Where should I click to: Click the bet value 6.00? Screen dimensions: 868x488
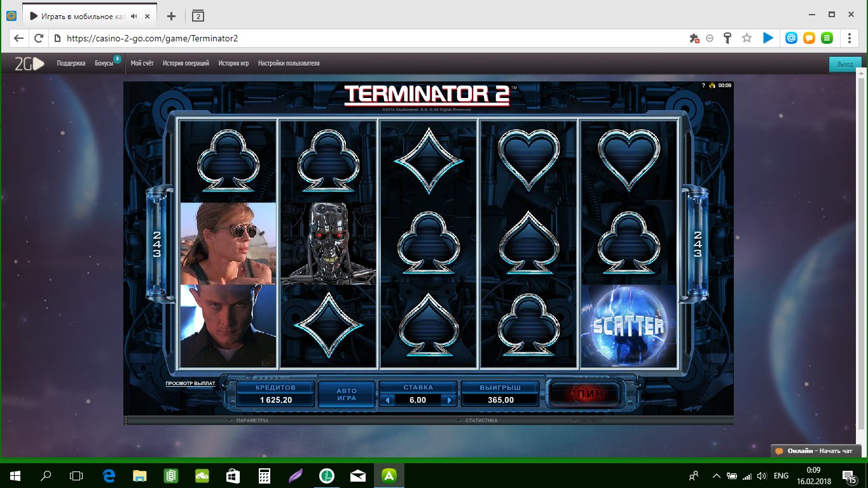point(418,400)
